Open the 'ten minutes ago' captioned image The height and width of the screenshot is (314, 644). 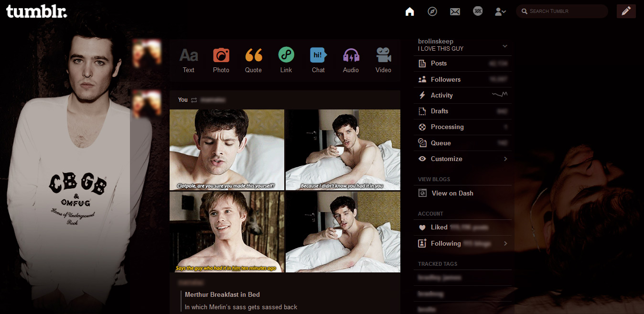[x=227, y=232]
